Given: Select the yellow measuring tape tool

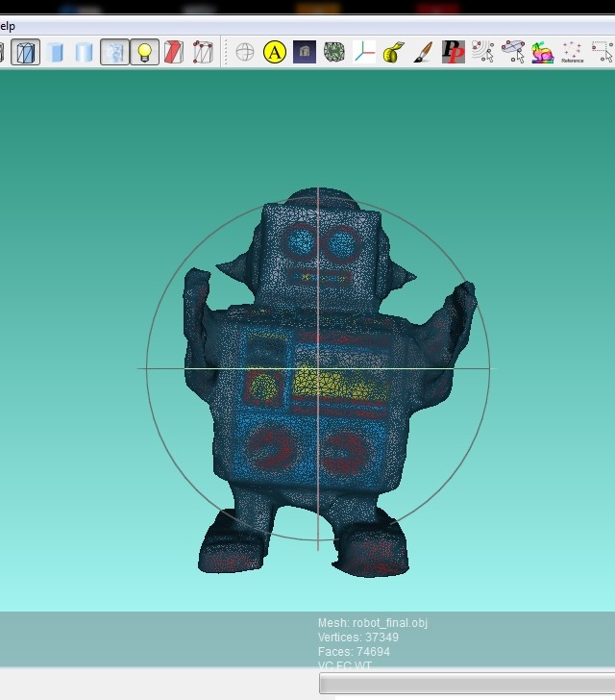Looking at the screenshot, I should point(393,52).
